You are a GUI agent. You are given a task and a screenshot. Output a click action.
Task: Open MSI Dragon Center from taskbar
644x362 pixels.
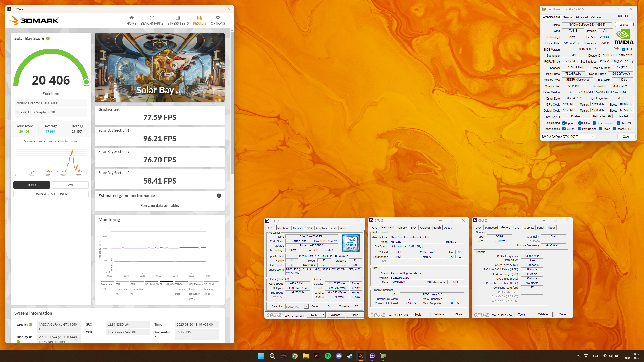point(283,356)
